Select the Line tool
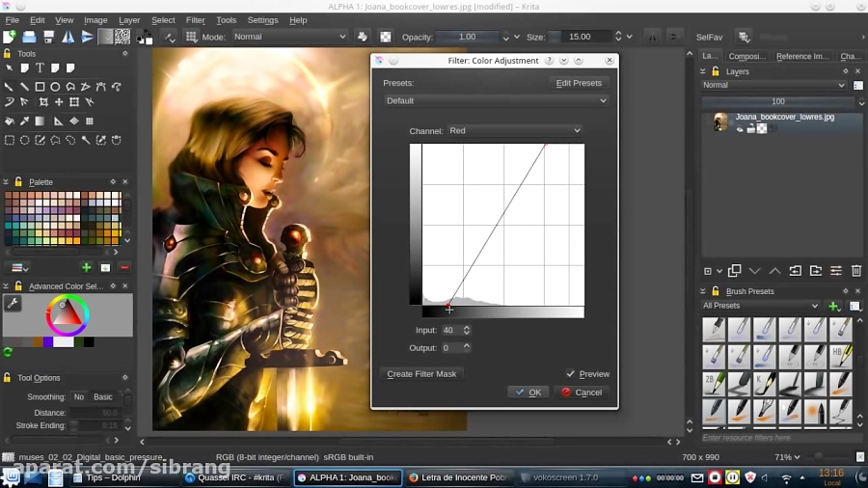Screen dimensions: 868x488 (24, 87)
